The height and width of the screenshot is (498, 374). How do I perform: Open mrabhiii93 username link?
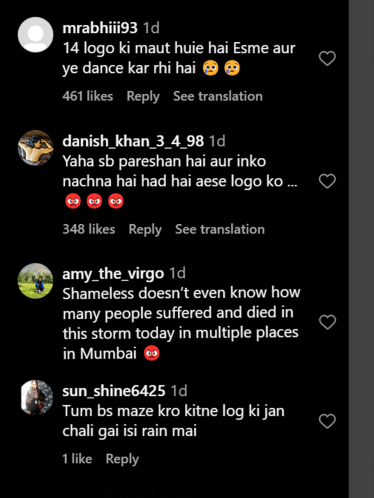click(x=100, y=28)
